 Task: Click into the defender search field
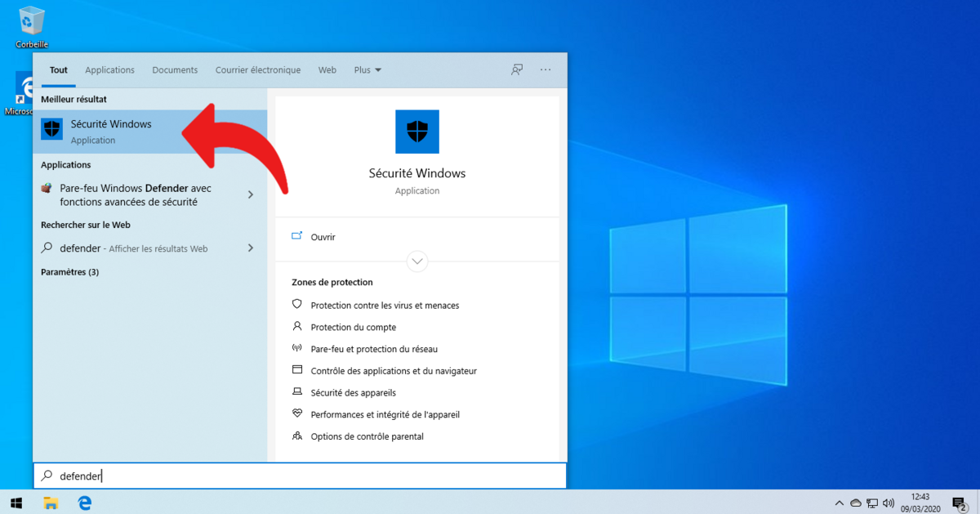pos(300,476)
